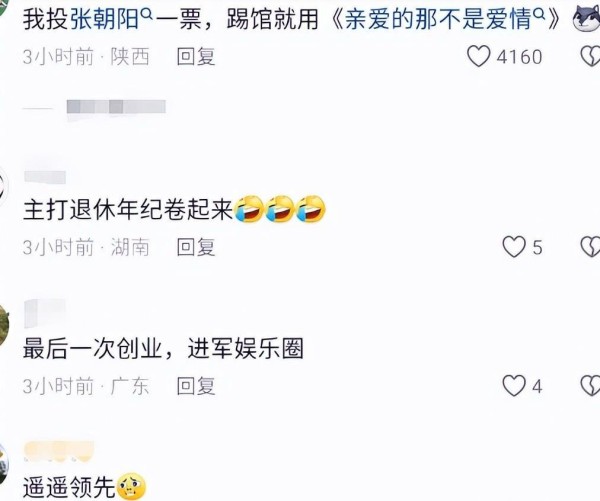600x501 pixels.
Task: Tap broken heart on the 湖南 comment
Action: click(x=590, y=246)
